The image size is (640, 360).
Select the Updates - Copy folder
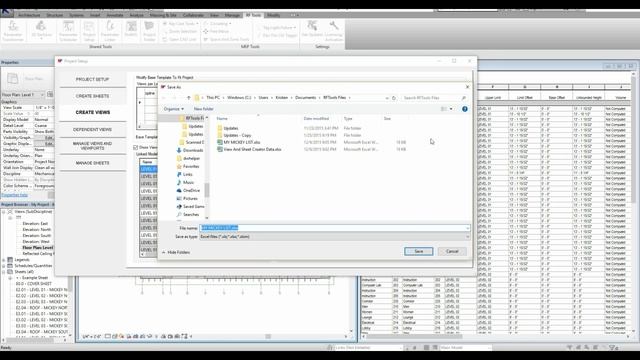pyautogui.click(x=237, y=135)
